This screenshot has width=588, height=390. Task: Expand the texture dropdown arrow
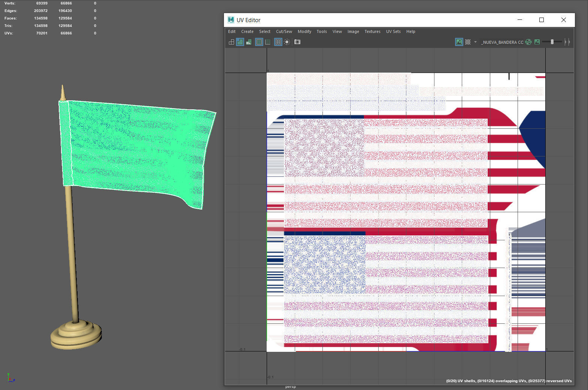click(476, 42)
